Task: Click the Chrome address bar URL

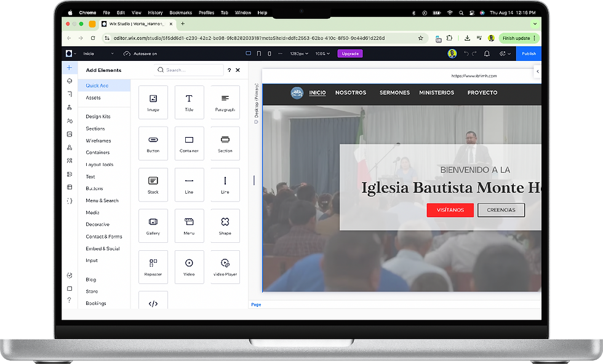Action: (x=249, y=38)
